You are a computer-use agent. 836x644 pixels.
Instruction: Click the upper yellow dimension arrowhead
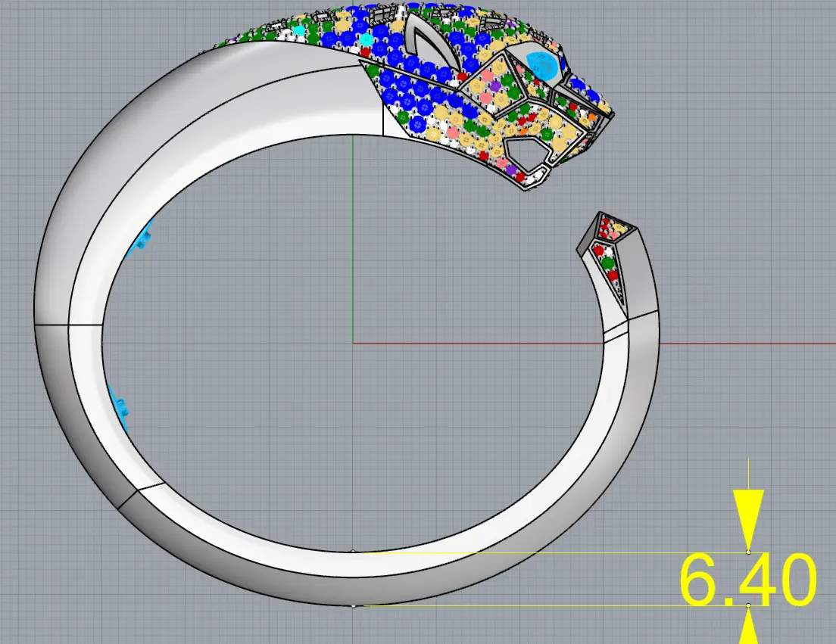748,519
